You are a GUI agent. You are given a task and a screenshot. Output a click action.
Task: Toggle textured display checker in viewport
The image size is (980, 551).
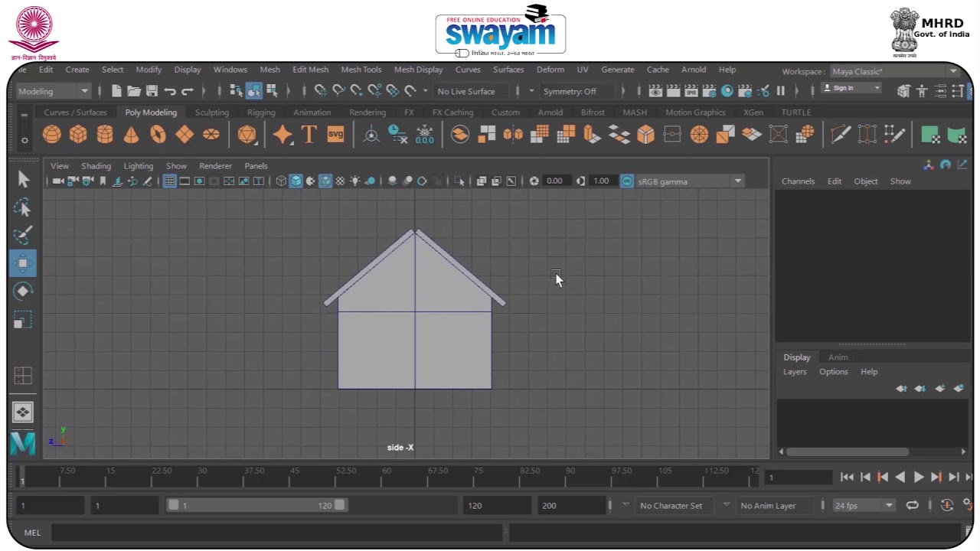(340, 181)
